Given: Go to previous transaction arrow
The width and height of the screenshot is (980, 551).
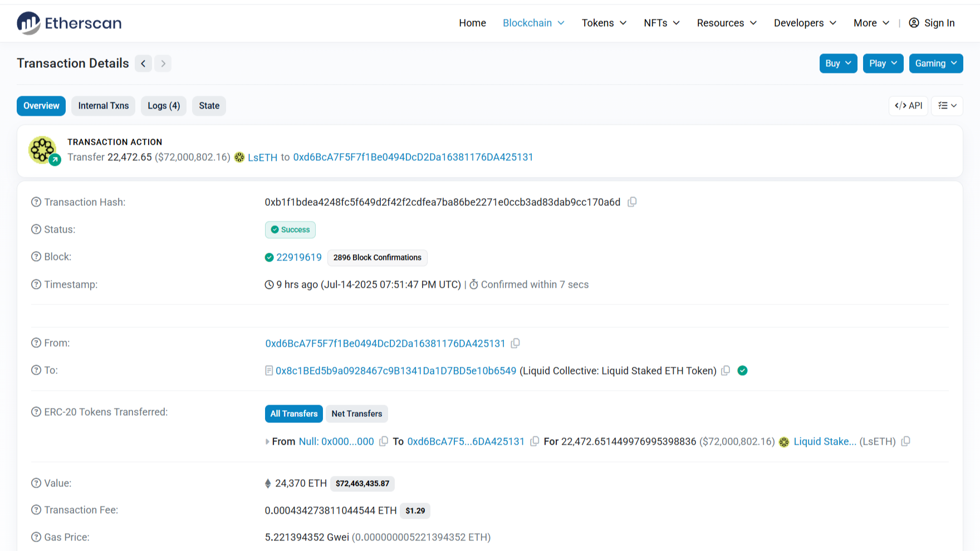Looking at the screenshot, I should click(143, 63).
